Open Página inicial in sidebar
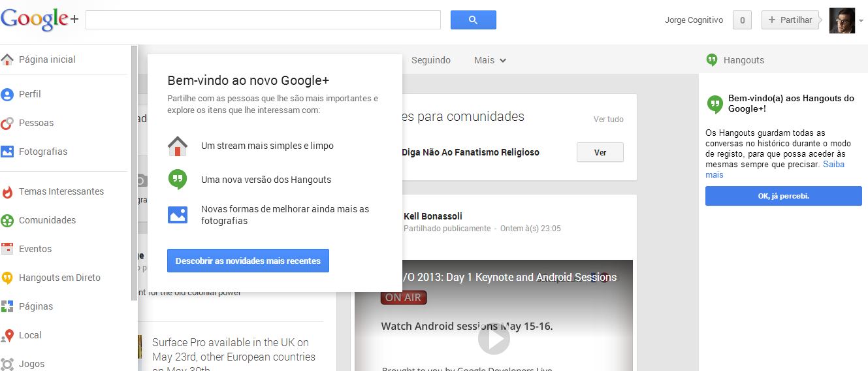The height and width of the screenshot is (371, 868). [x=47, y=59]
